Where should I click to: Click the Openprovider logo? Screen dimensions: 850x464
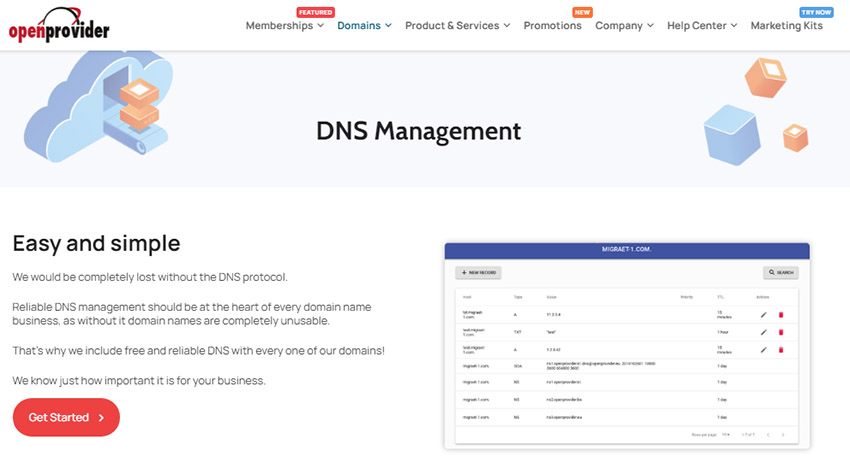coord(59,25)
